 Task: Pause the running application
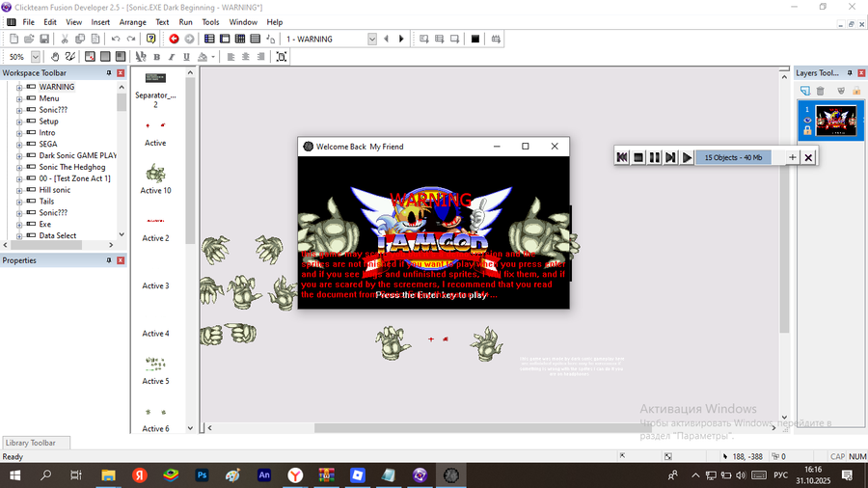click(654, 158)
